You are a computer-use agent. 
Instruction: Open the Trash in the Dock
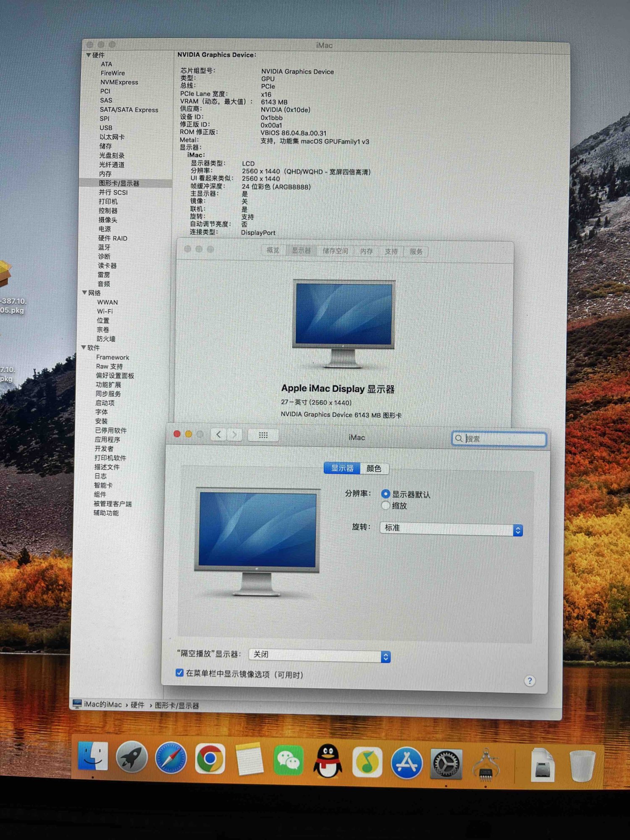[x=582, y=766]
